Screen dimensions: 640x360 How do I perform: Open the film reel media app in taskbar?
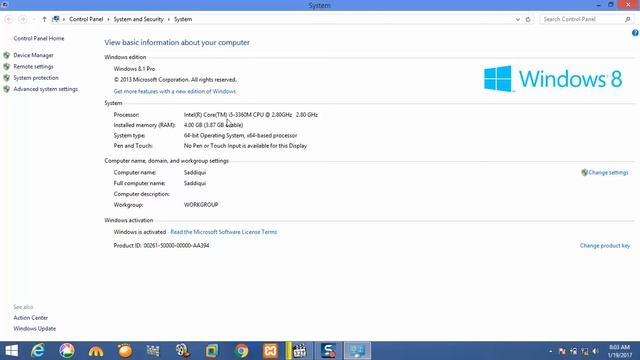coord(182,351)
